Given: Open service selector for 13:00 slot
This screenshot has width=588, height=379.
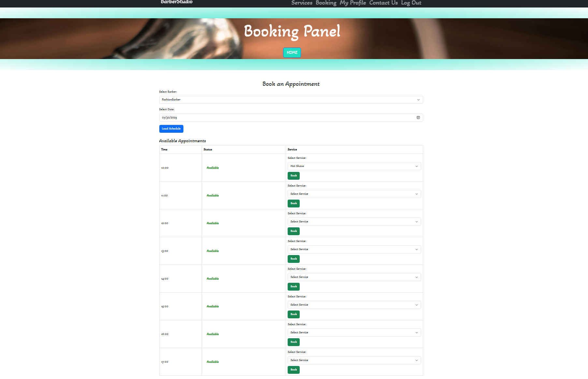Looking at the screenshot, I should coord(354,250).
